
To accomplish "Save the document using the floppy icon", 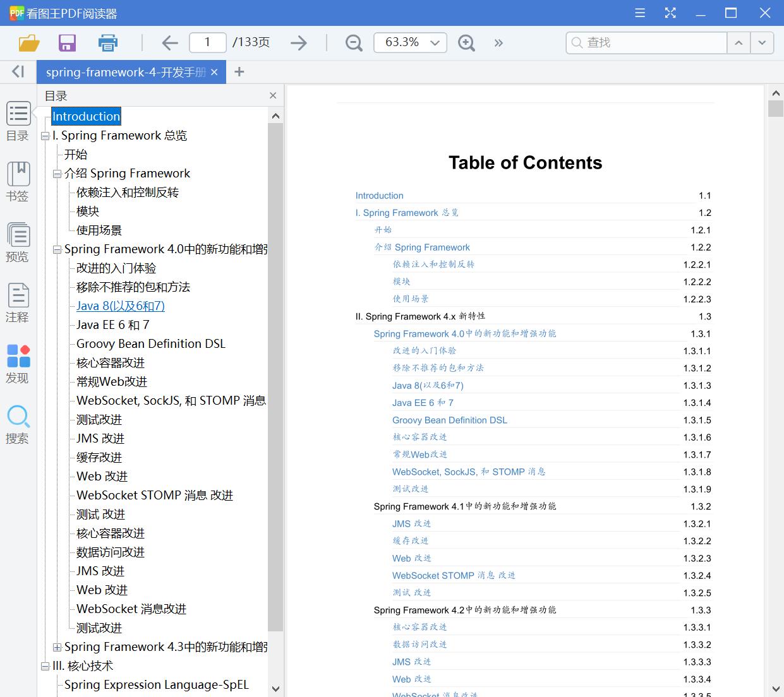I will 67,43.
